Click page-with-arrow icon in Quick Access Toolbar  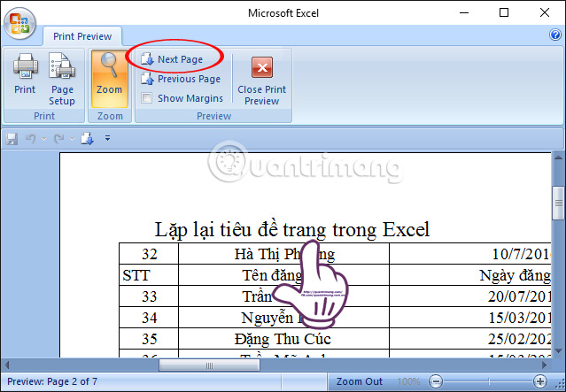tap(87, 138)
